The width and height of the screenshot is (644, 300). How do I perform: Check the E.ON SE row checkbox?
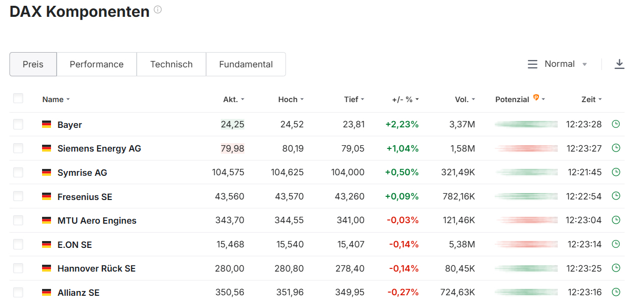[x=18, y=244]
